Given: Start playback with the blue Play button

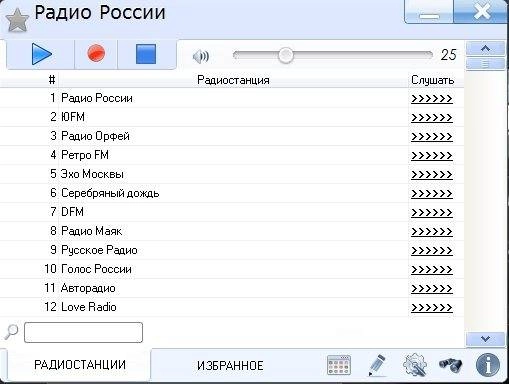Looking at the screenshot, I should [x=41, y=54].
